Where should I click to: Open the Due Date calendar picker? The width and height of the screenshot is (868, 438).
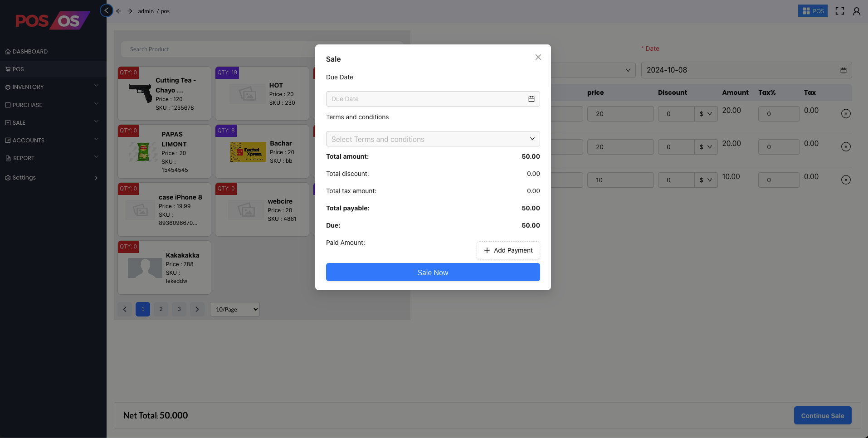(x=532, y=98)
